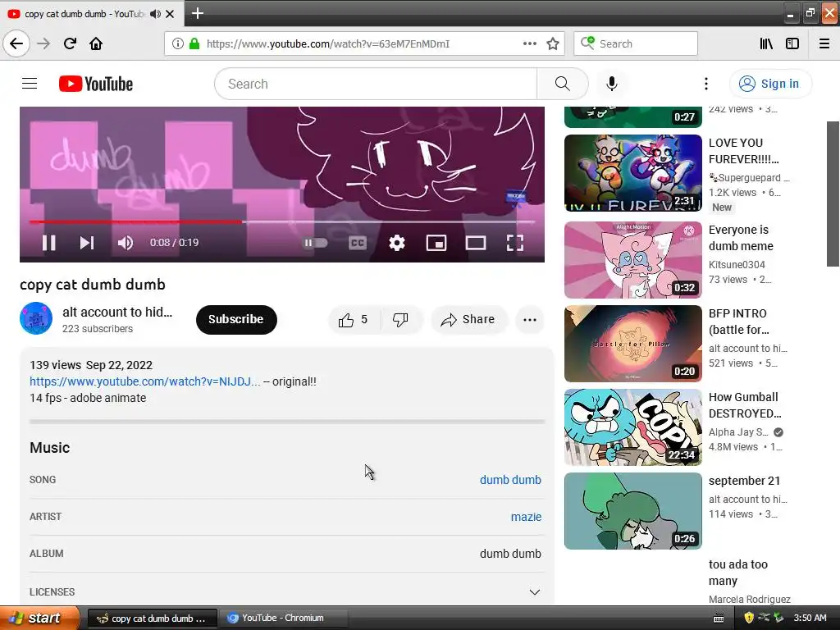Image resolution: width=840 pixels, height=630 pixels.
Task: Open a new browser tab
Action: point(197,13)
